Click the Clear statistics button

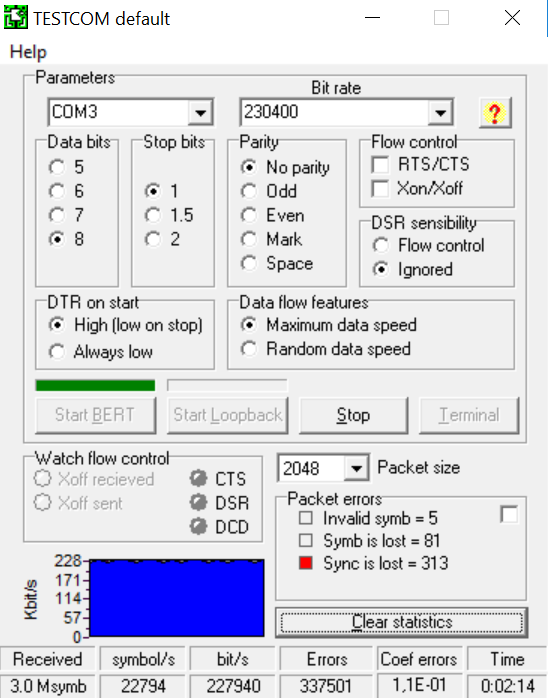402,622
